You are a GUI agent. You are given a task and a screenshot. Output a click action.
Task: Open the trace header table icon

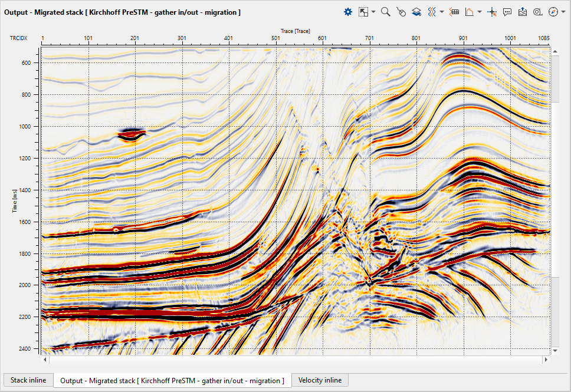pos(454,11)
